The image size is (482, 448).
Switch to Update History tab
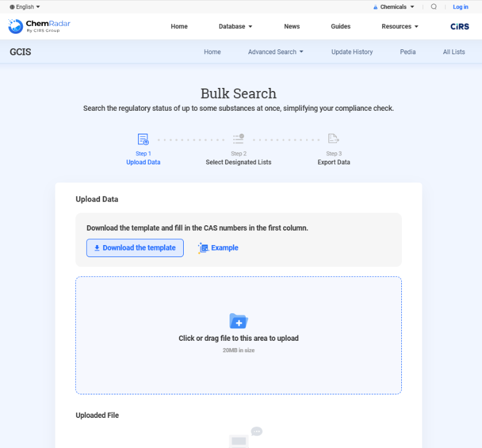pos(352,52)
